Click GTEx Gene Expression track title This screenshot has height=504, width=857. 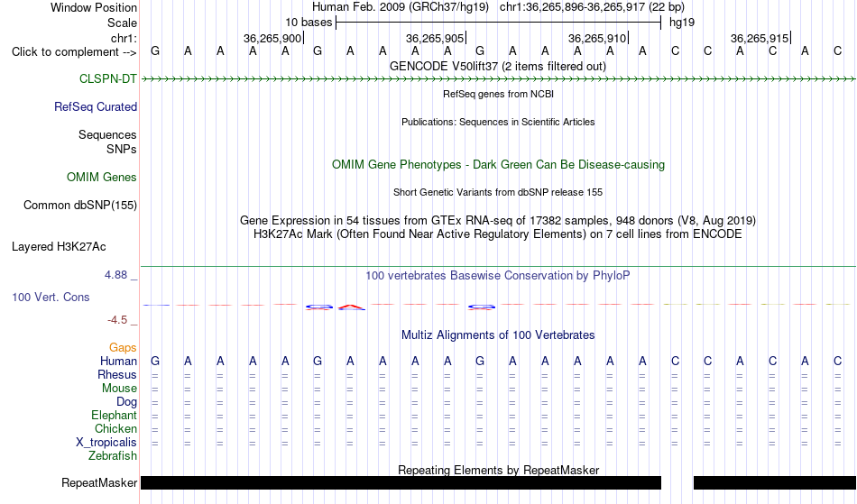(498, 221)
